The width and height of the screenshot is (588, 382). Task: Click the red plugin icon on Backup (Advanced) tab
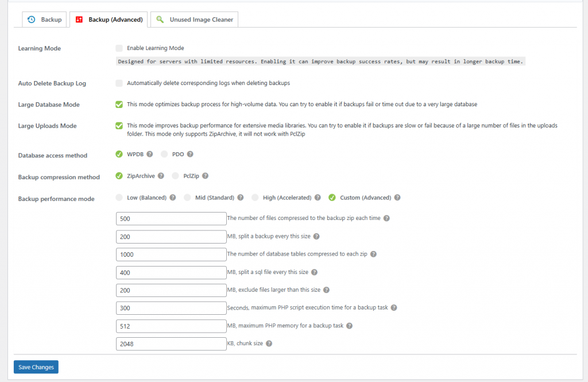click(79, 19)
